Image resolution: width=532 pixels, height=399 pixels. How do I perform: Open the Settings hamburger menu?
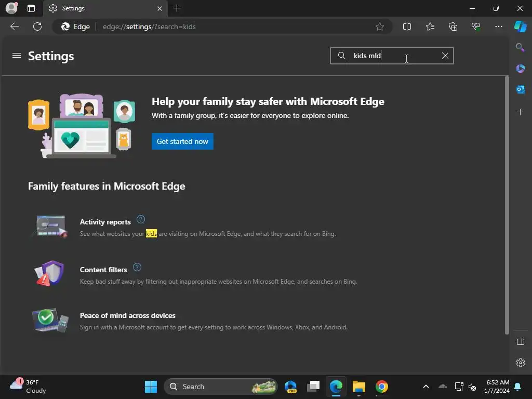point(16,55)
